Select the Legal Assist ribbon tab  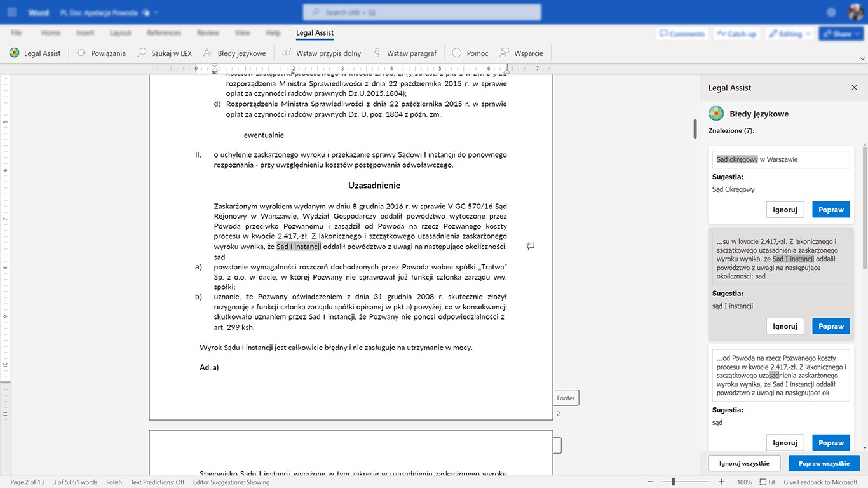(x=315, y=32)
